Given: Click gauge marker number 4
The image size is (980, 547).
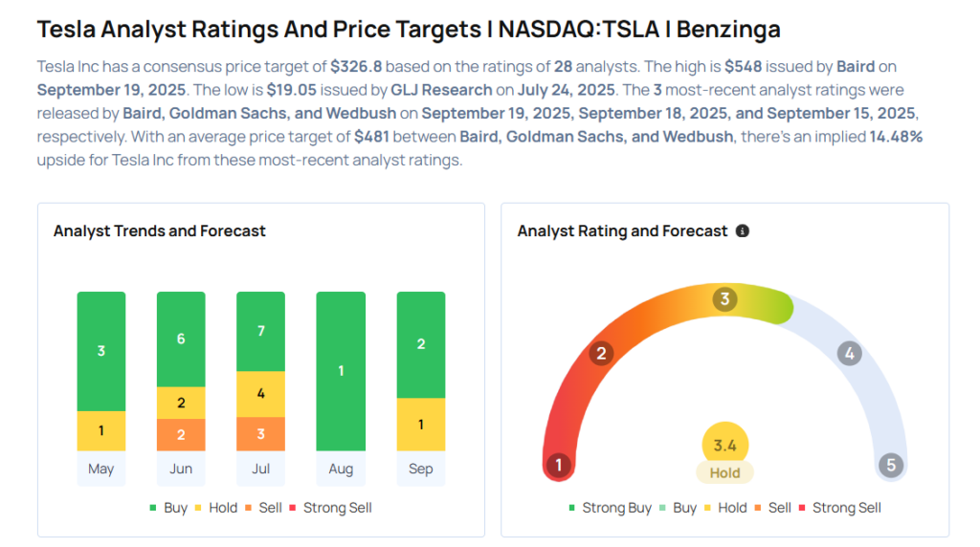Looking at the screenshot, I should click(x=848, y=354).
